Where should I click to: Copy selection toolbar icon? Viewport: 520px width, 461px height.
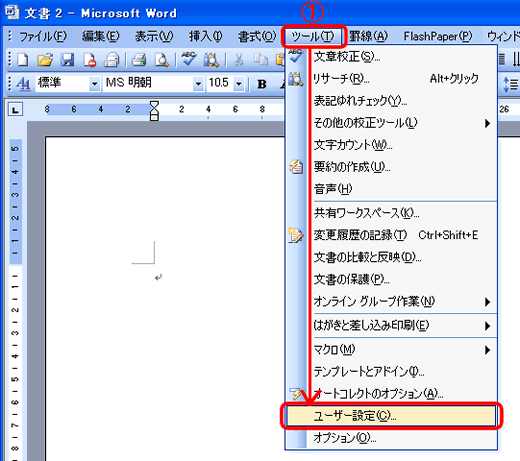point(261,60)
